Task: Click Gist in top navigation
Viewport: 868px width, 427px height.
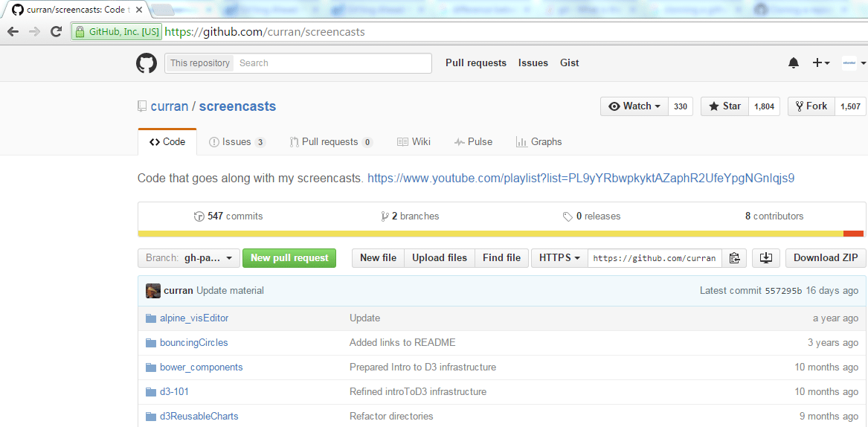Action: pyautogui.click(x=570, y=63)
